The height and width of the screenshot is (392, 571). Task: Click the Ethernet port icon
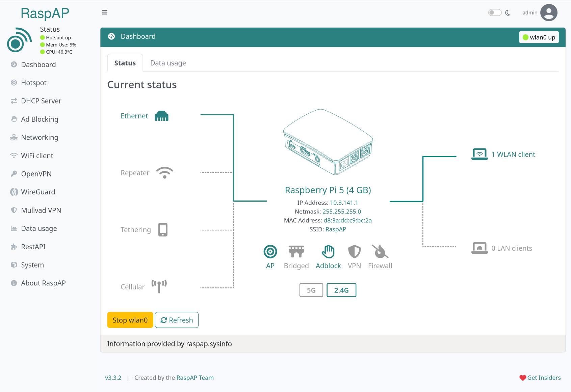pos(161,116)
